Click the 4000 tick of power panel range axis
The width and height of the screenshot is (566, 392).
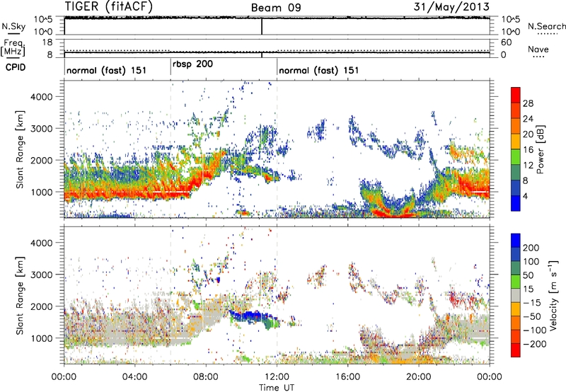tap(41, 97)
